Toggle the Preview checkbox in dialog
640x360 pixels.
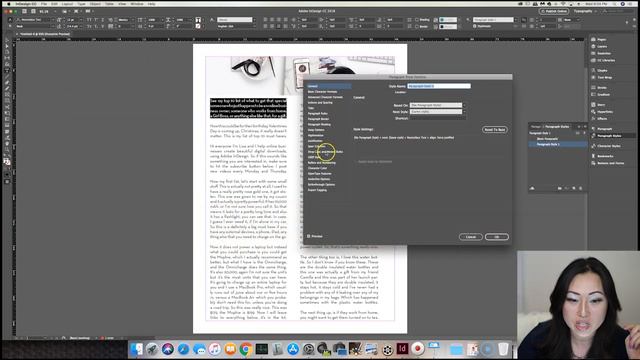(x=309, y=236)
